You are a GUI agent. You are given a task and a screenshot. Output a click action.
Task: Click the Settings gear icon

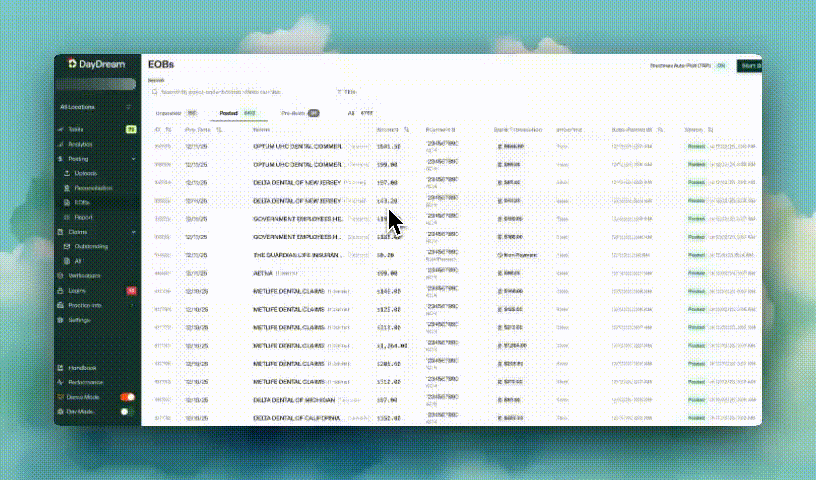[61, 320]
